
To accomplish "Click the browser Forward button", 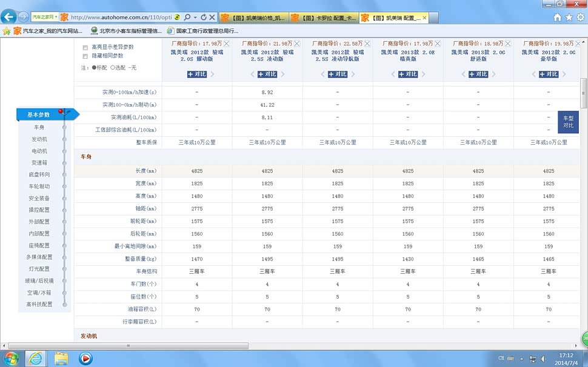I will tap(23, 17).
